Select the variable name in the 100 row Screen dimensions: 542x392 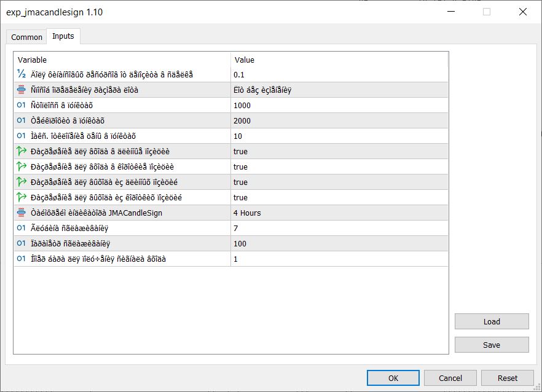tap(70, 244)
